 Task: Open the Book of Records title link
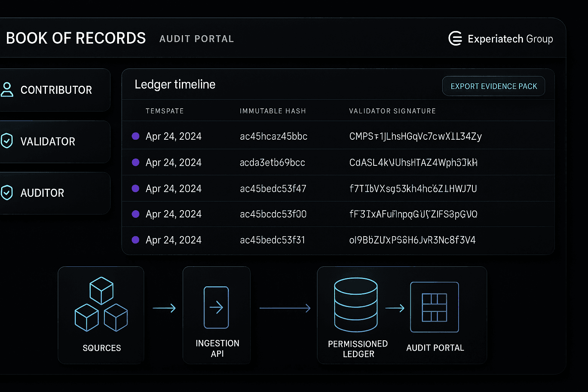pos(75,38)
